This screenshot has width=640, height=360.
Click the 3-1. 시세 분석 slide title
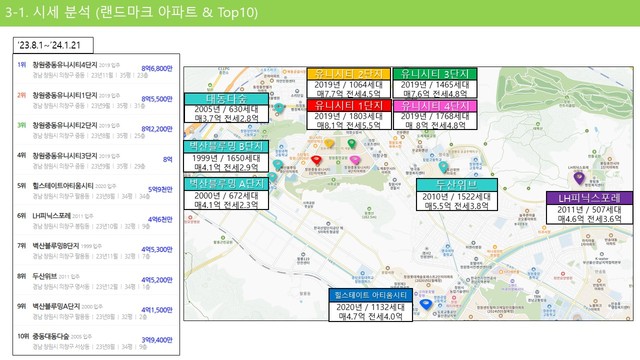131,12
